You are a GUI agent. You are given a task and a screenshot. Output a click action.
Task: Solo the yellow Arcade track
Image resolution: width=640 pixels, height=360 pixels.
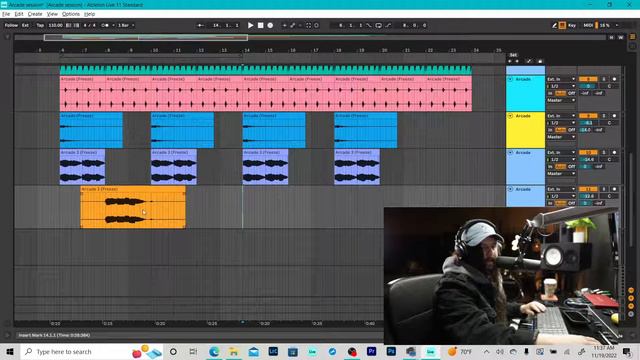coord(604,116)
